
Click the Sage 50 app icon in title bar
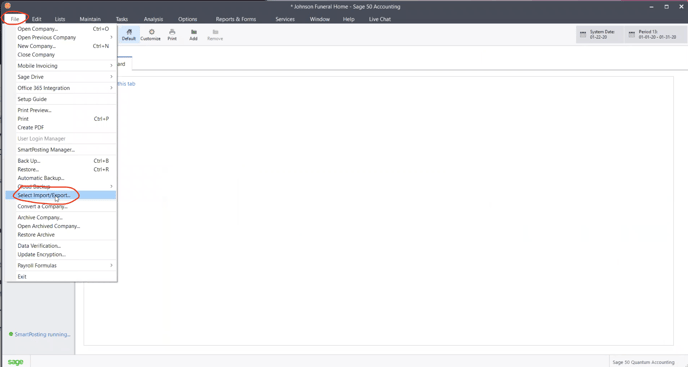coord(7,6)
